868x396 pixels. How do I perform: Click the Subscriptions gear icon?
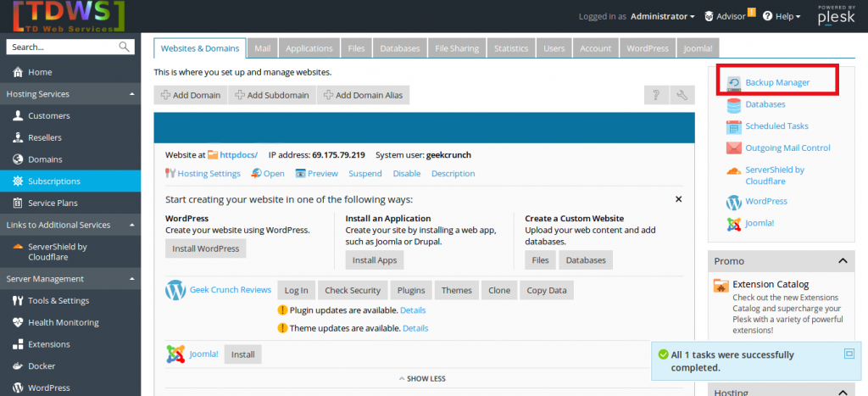point(18,181)
